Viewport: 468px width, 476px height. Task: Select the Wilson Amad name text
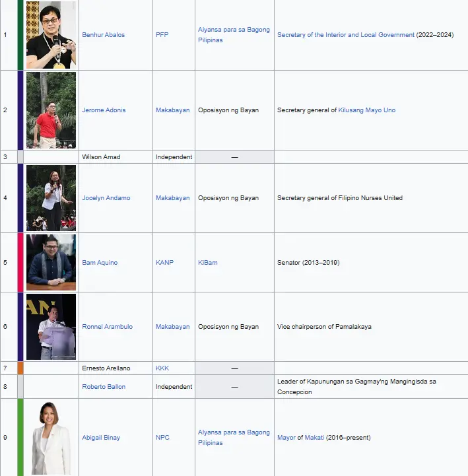(x=101, y=157)
